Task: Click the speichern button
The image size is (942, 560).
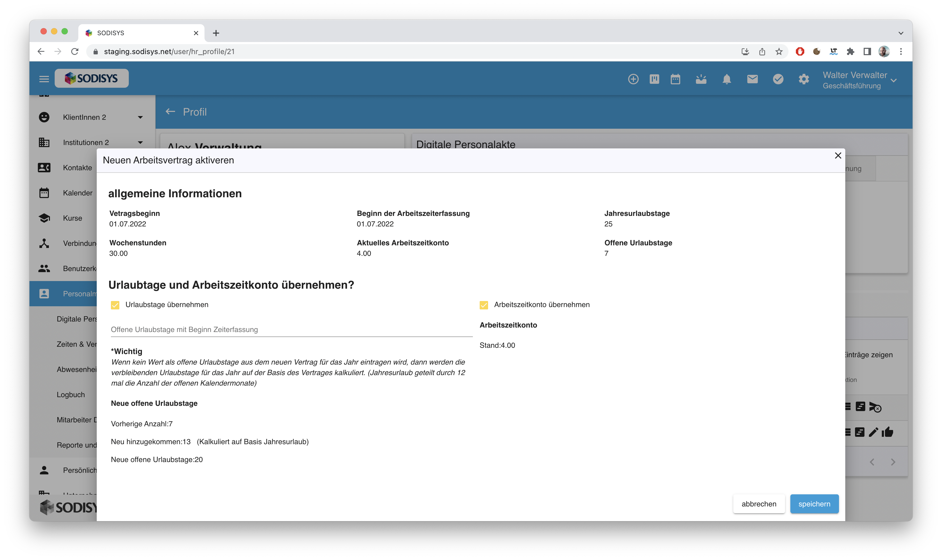Action: click(x=814, y=504)
